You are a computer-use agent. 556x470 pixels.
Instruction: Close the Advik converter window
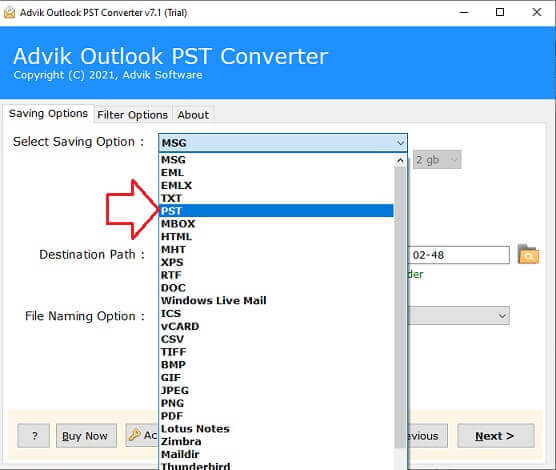(537, 12)
